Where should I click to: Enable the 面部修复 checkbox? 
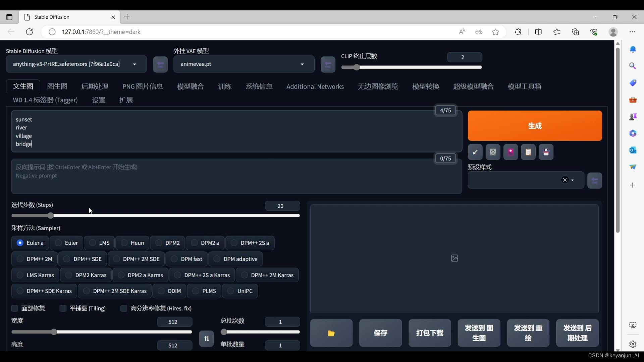pos(15,308)
